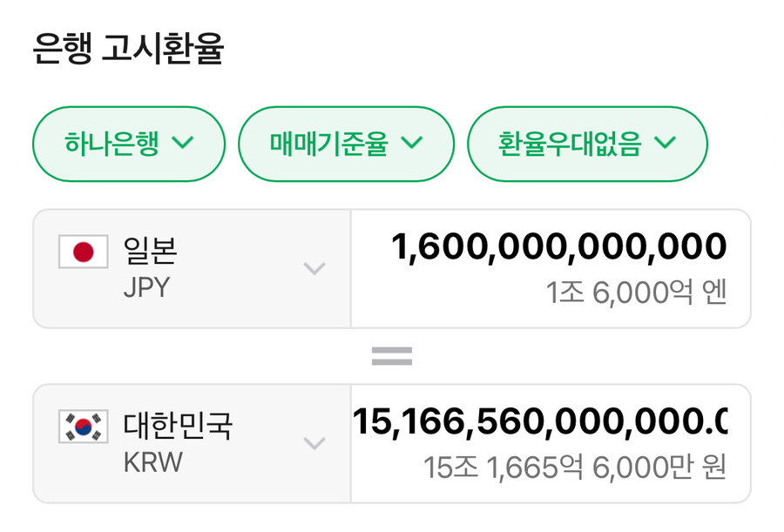Click the 은행 고시환율 heading

128,49
